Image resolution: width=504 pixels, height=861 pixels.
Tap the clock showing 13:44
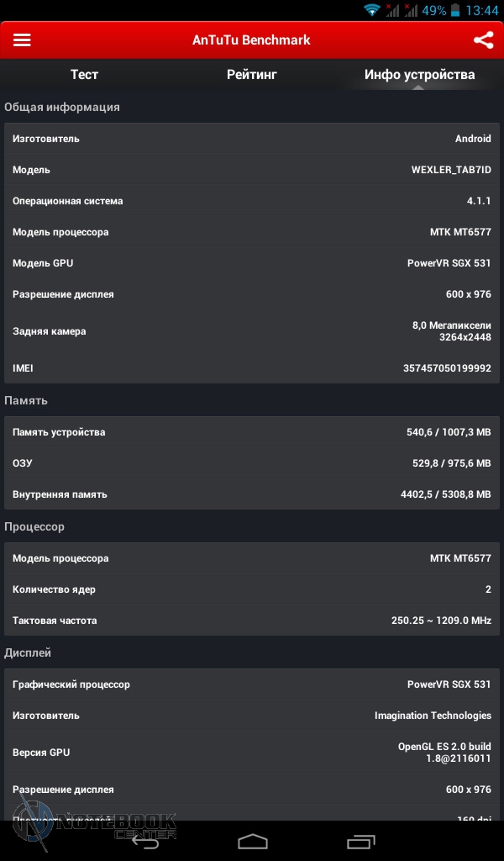click(482, 11)
